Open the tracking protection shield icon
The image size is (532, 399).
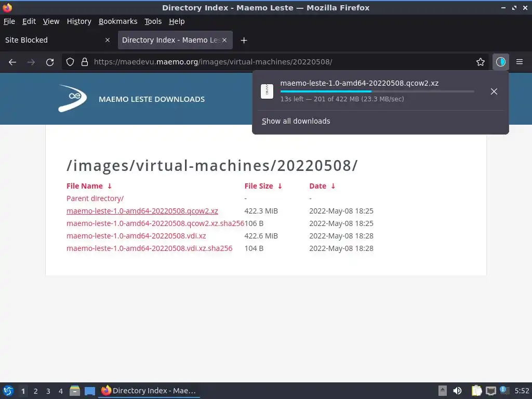pyautogui.click(x=70, y=62)
